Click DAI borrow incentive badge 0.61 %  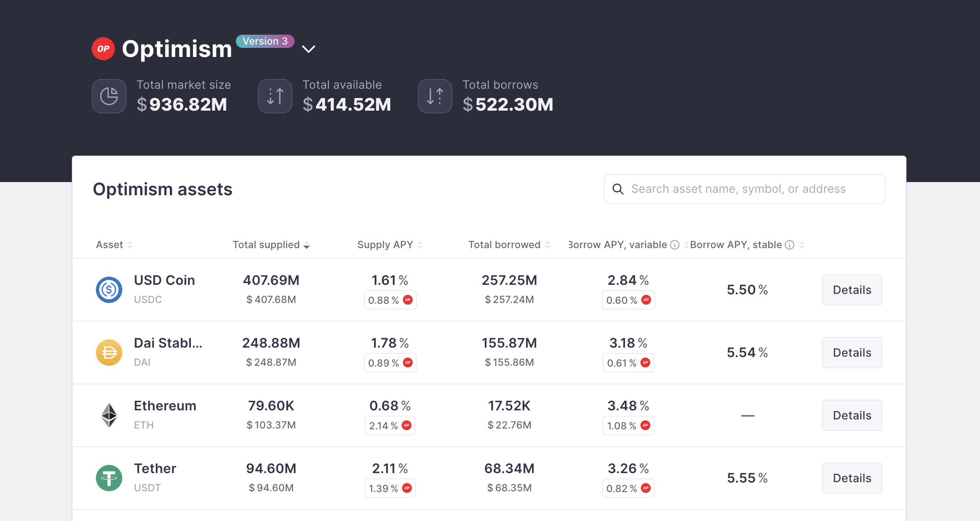click(x=628, y=363)
